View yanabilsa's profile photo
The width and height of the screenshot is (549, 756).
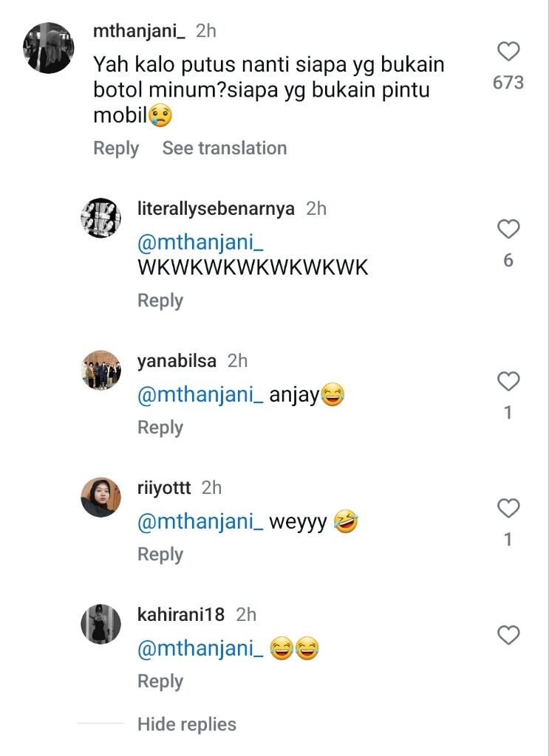[x=100, y=371]
